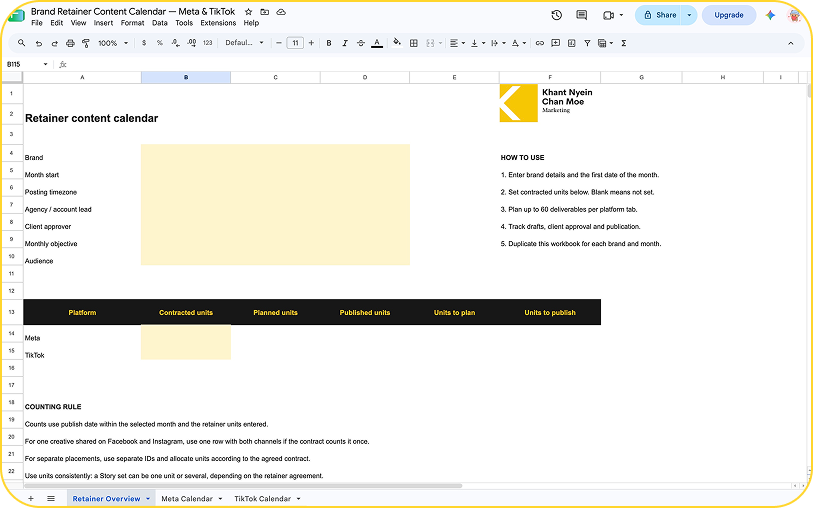This screenshot has height=508, width=813.
Task: Expand the Name box dropdown arrow
Action: point(45,64)
